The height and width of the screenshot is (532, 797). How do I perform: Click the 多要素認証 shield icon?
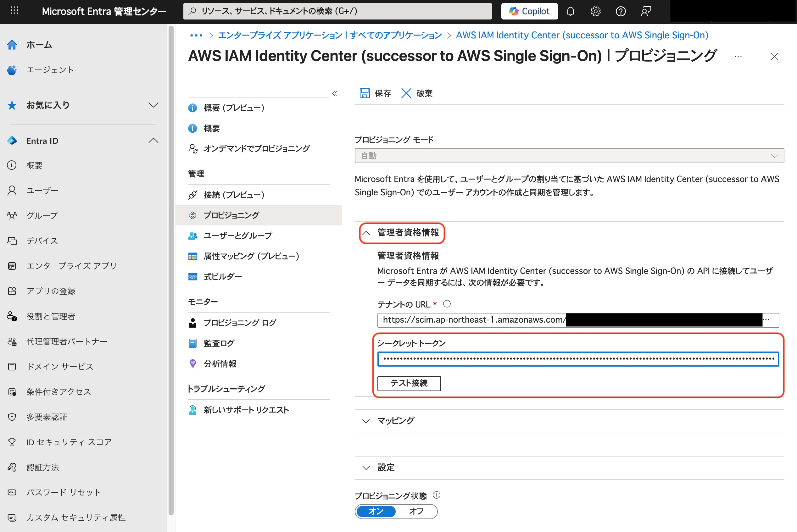point(12,417)
